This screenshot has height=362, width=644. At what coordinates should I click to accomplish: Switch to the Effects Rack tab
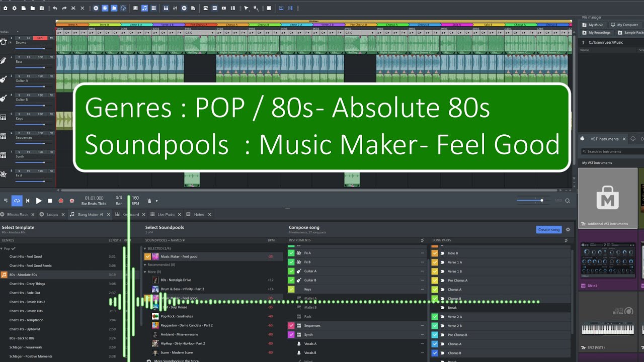click(x=18, y=215)
